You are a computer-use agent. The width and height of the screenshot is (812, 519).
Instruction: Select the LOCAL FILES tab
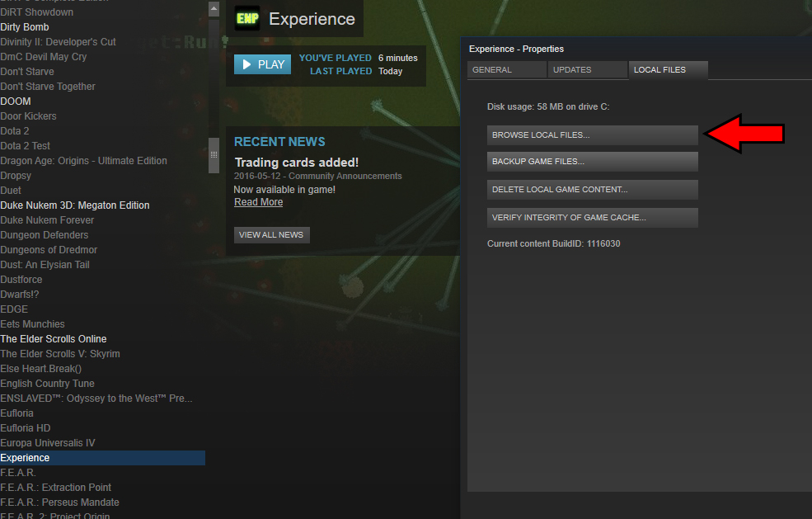(668, 69)
